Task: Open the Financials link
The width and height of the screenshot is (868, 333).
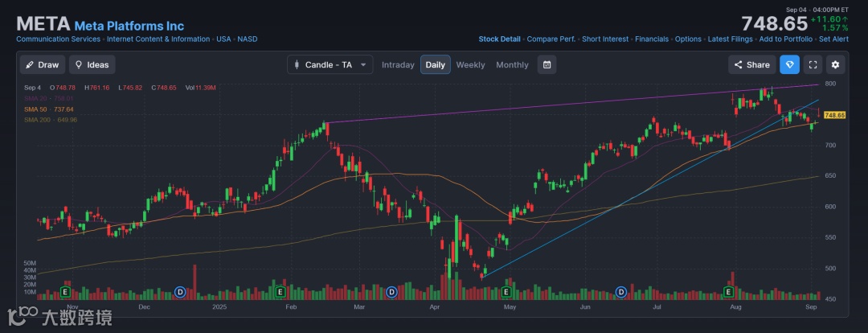Action: 652,39
